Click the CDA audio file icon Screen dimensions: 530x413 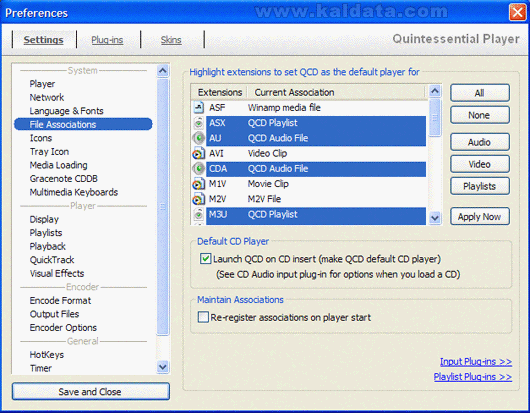point(199,169)
